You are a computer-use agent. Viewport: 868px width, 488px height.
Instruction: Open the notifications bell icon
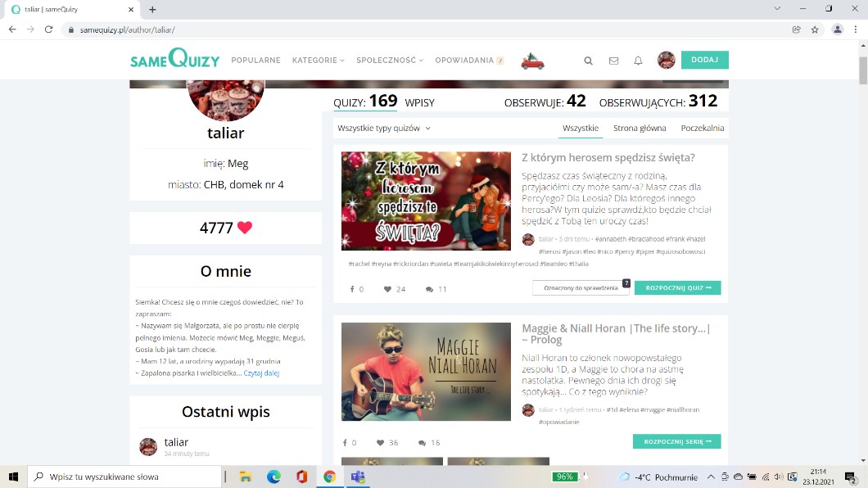click(x=638, y=61)
